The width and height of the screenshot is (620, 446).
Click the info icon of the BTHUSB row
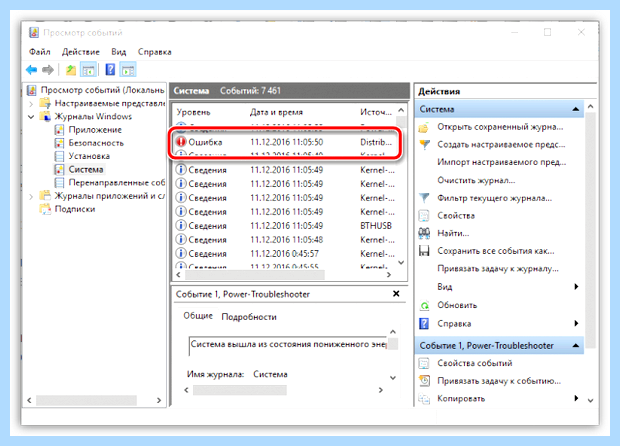181,225
